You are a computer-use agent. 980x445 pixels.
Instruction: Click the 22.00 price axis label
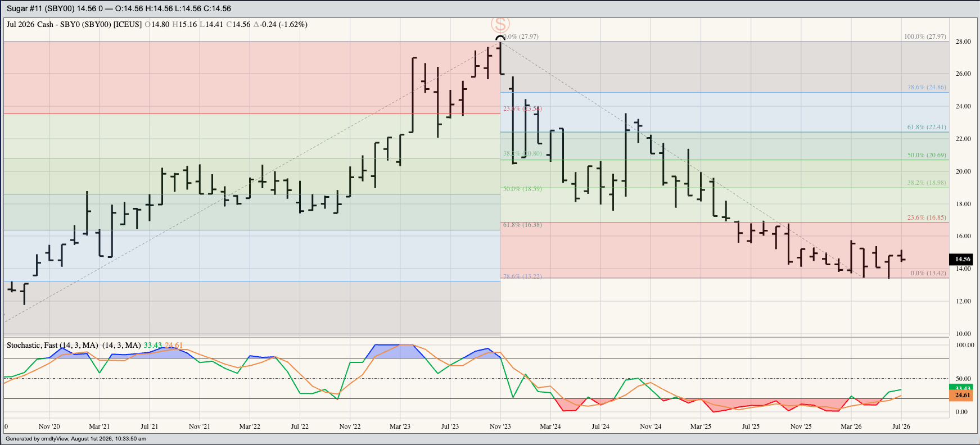coord(963,139)
